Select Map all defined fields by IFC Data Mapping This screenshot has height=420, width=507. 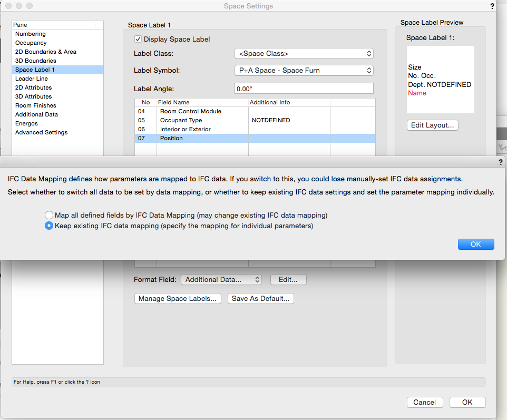(49, 215)
